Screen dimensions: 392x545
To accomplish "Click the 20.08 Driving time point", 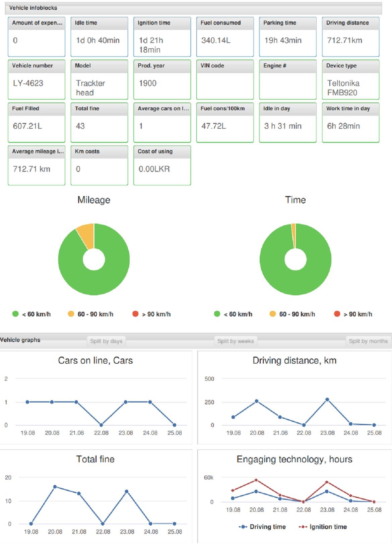I will click(256, 491).
